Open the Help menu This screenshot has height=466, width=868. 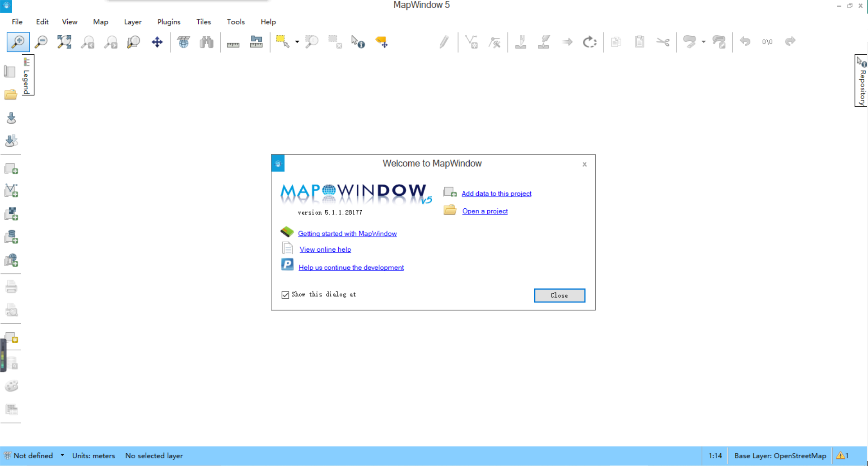[x=268, y=22]
